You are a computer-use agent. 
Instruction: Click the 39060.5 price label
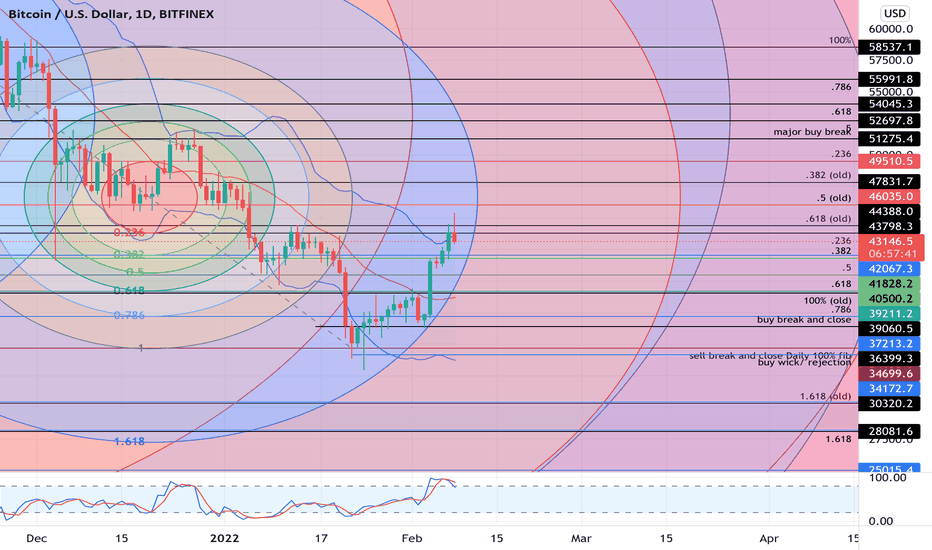(889, 328)
